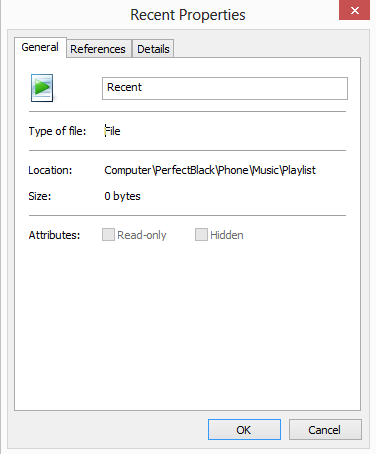The height and width of the screenshot is (454, 376).
Task: Switch to the References tab
Action: (98, 49)
